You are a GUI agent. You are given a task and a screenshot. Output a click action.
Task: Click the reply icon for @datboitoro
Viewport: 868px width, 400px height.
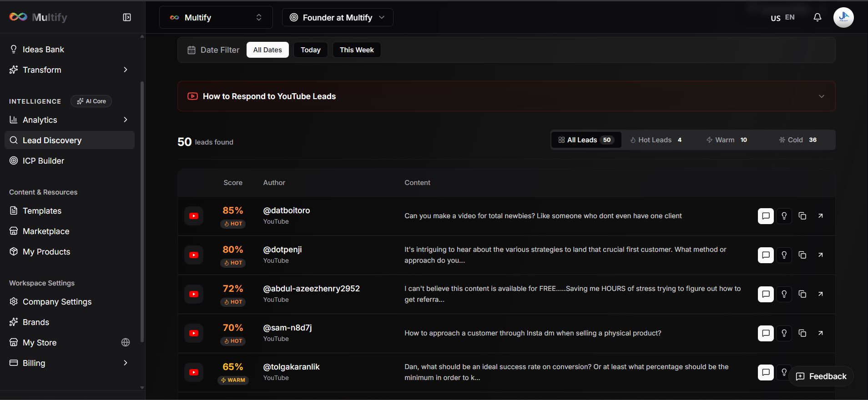[766, 216]
